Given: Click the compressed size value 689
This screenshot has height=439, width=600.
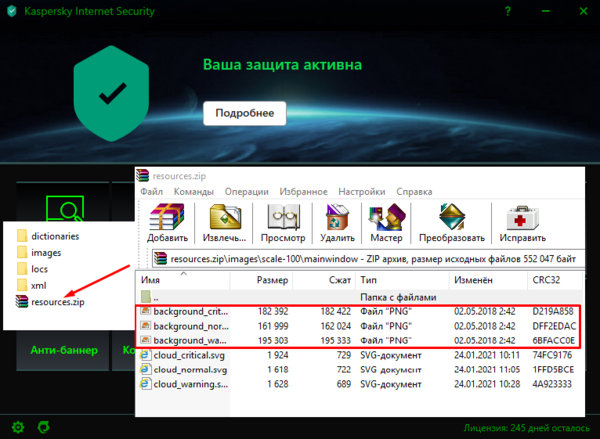Looking at the screenshot, I should pos(344,384).
